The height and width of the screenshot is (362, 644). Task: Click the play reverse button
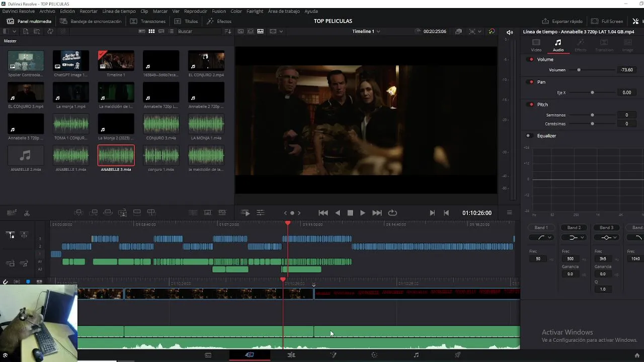(x=338, y=213)
